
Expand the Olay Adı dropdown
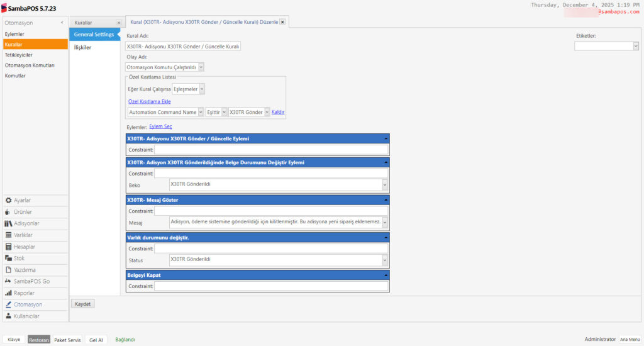tap(201, 67)
